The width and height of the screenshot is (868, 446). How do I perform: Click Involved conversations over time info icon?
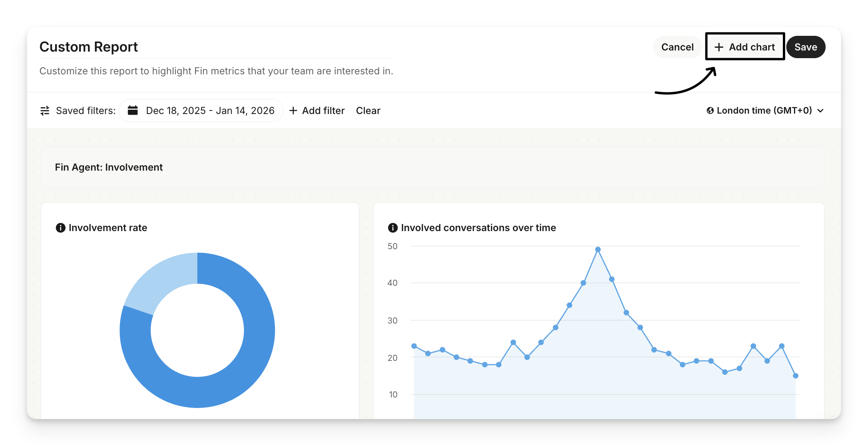click(392, 228)
